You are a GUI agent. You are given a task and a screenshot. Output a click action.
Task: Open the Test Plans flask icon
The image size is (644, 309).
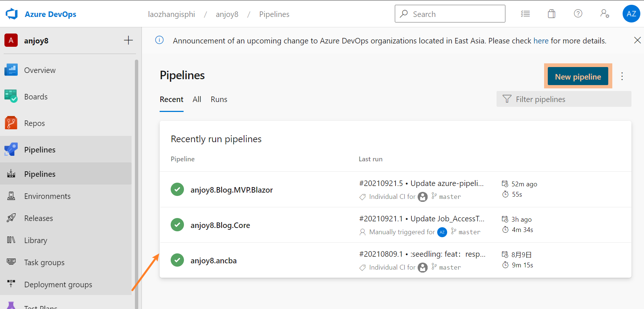[x=11, y=306]
